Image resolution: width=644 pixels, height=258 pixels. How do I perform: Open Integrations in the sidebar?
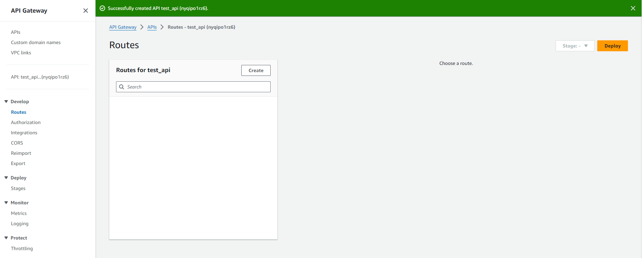(24, 133)
